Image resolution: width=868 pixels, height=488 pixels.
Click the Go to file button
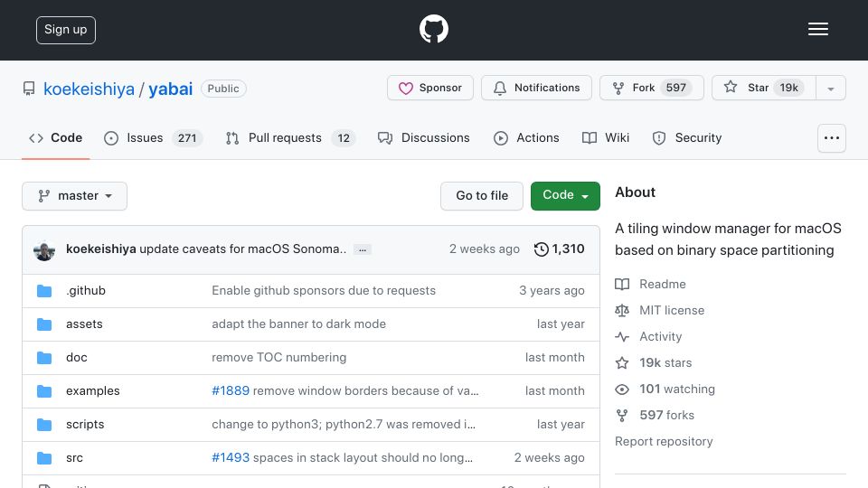click(x=482, y=196)
